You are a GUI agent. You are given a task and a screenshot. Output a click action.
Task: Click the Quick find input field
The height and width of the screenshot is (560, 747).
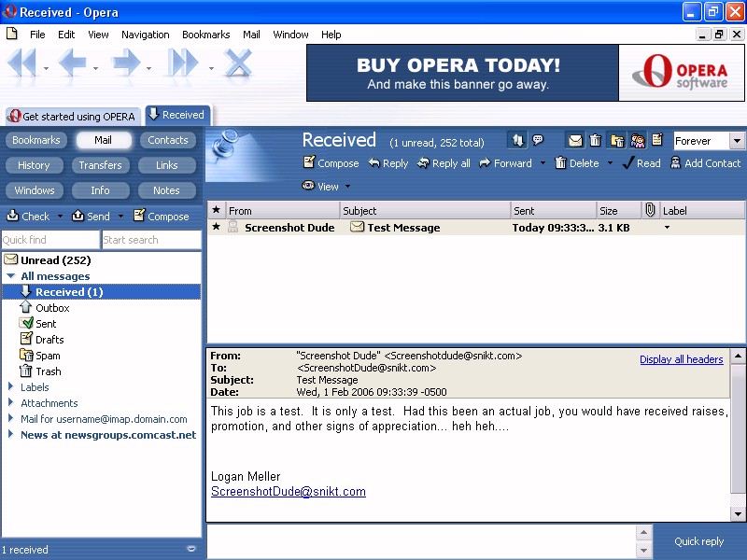pyautogui.click(x=50, y=240)
